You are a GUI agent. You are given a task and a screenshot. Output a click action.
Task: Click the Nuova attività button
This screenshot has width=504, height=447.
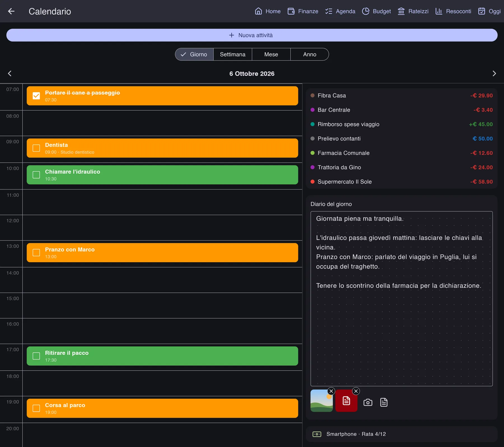tap(252, 35)
